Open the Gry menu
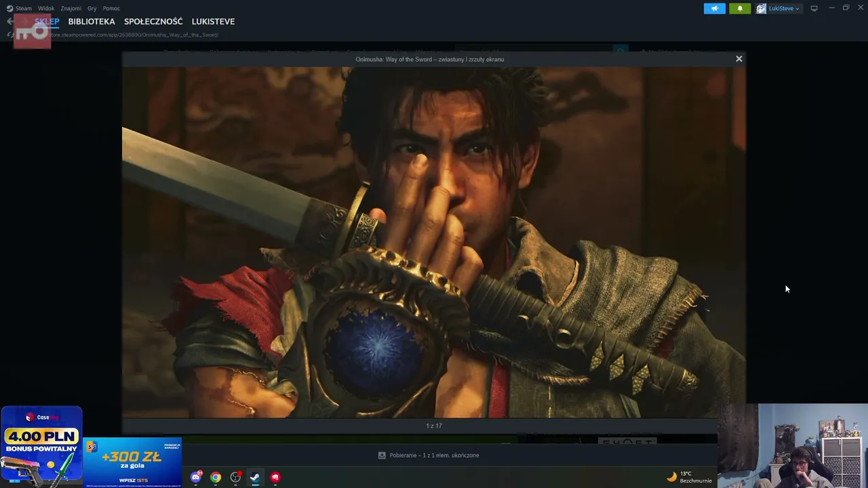Viewport: 868px width, 488px height. tap(92, 8)
